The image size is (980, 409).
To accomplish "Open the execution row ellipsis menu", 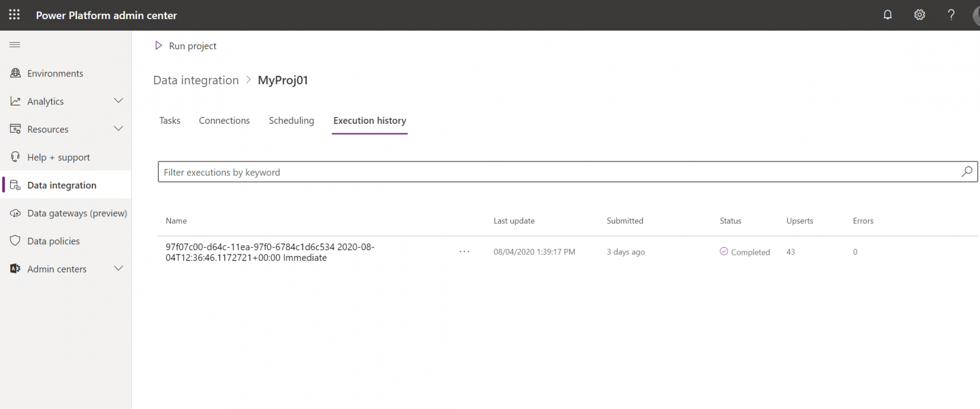I will click(x=464, y=251).
